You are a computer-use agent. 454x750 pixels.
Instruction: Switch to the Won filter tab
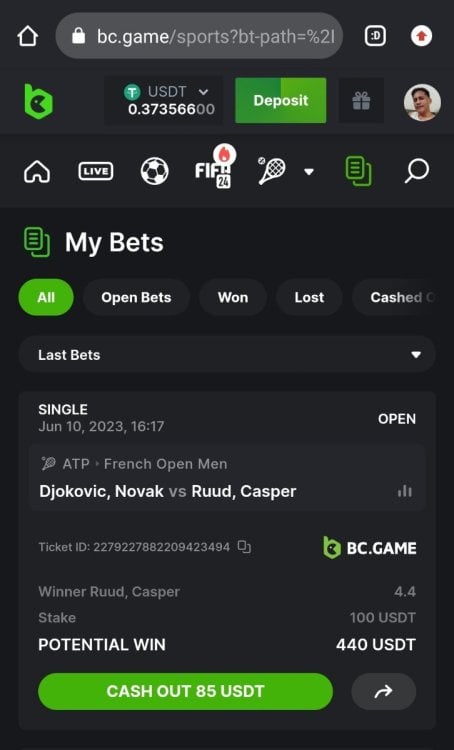[x=233, y=298]
